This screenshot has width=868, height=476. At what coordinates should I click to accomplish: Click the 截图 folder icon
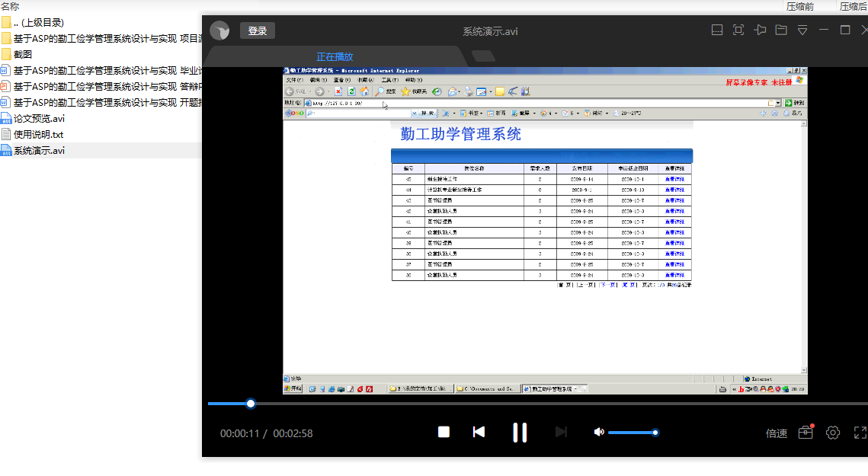click(6, 54)
